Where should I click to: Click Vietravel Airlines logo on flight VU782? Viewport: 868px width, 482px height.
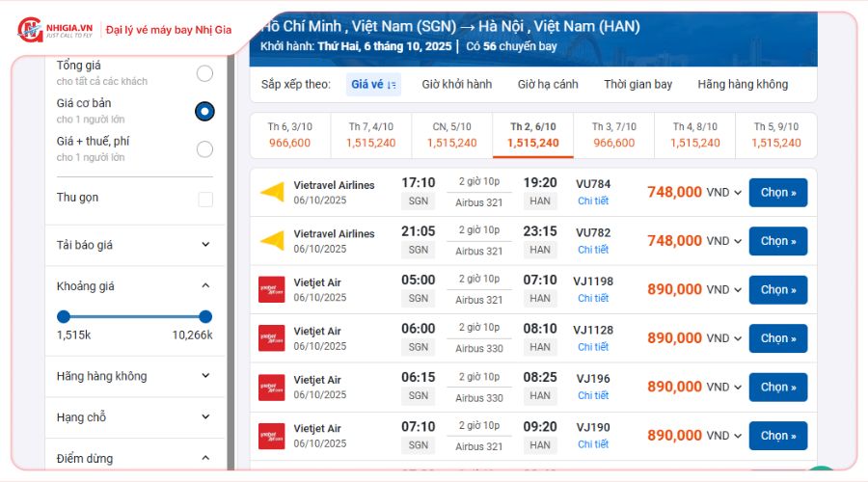coord(272,241)
